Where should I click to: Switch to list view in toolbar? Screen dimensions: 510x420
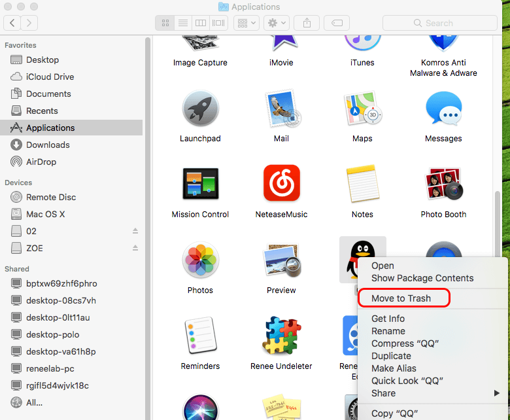tap(183, 23)
